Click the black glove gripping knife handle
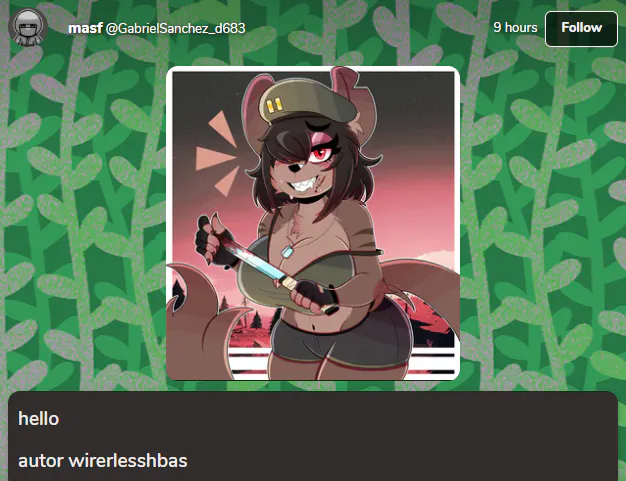The image size is (626, 481). coord(316,294)
